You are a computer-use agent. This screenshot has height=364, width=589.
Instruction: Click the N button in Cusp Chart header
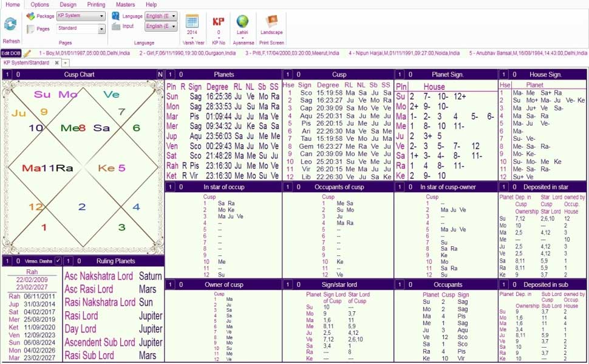(x=160, y=74)
